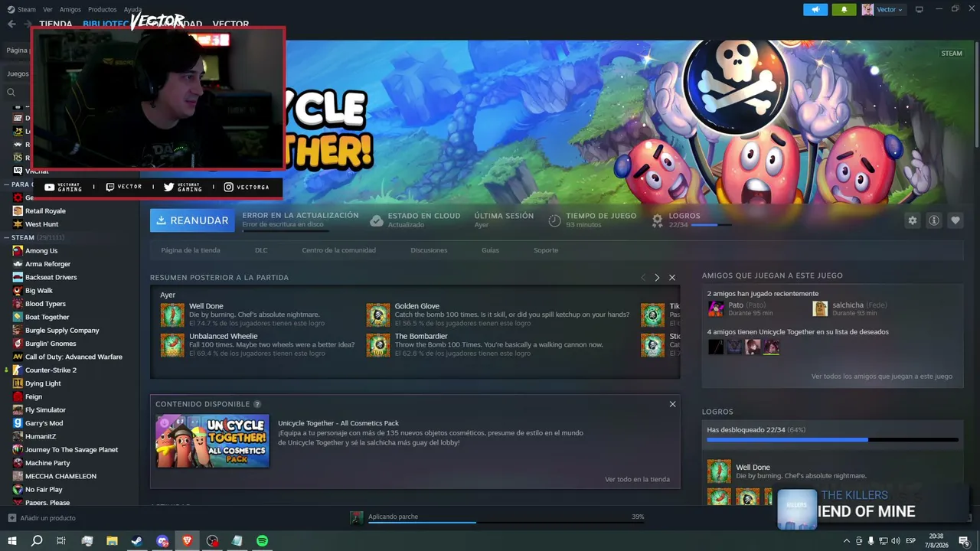Show hidden system tray icons
The width and height of the screenshot is (980, 551).
click(846, 541)
